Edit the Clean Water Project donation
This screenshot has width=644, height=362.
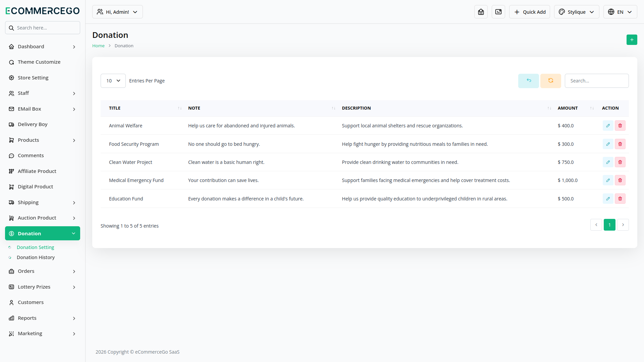coord(608,162)
